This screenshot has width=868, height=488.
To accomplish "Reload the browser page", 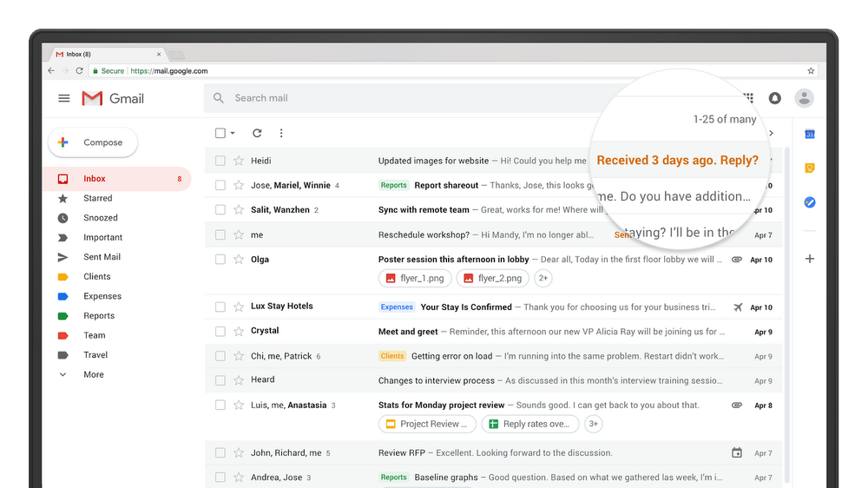I will click(79, 71).
